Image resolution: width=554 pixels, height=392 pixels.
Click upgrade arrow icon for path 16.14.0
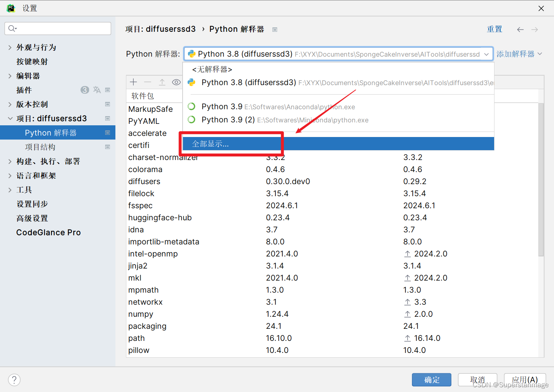(408, 338)
